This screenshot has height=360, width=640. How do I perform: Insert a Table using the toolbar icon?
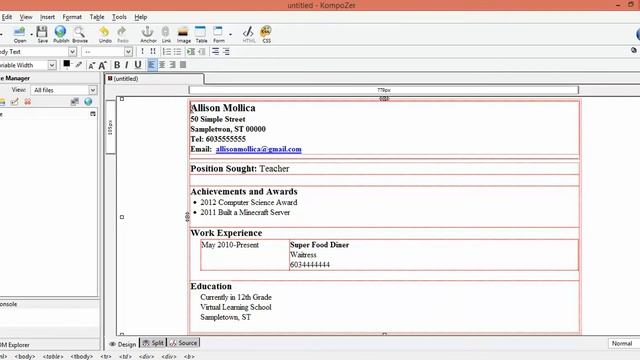(201, 34)
